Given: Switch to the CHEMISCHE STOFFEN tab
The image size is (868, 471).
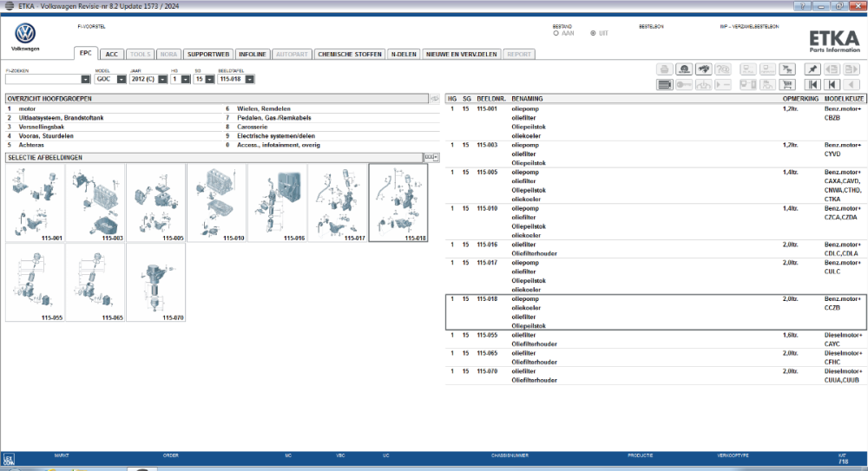Looking at the screenshot, I should [350, 55].
